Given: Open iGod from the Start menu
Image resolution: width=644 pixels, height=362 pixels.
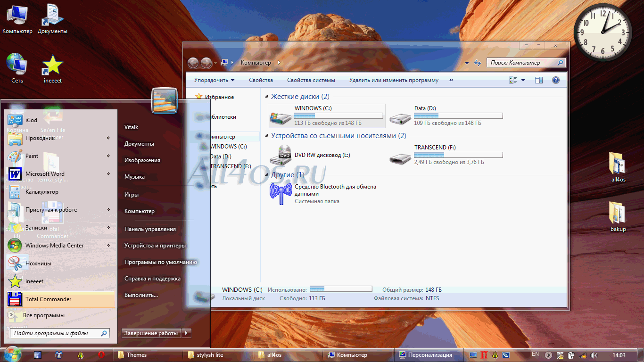Looking at the screenshot, I should coord(60,120).
